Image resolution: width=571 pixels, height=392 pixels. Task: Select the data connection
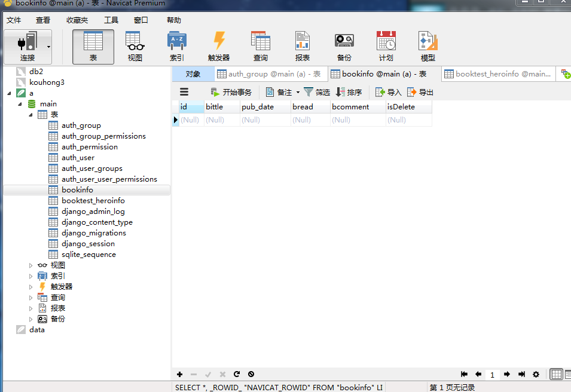point(37,330)
